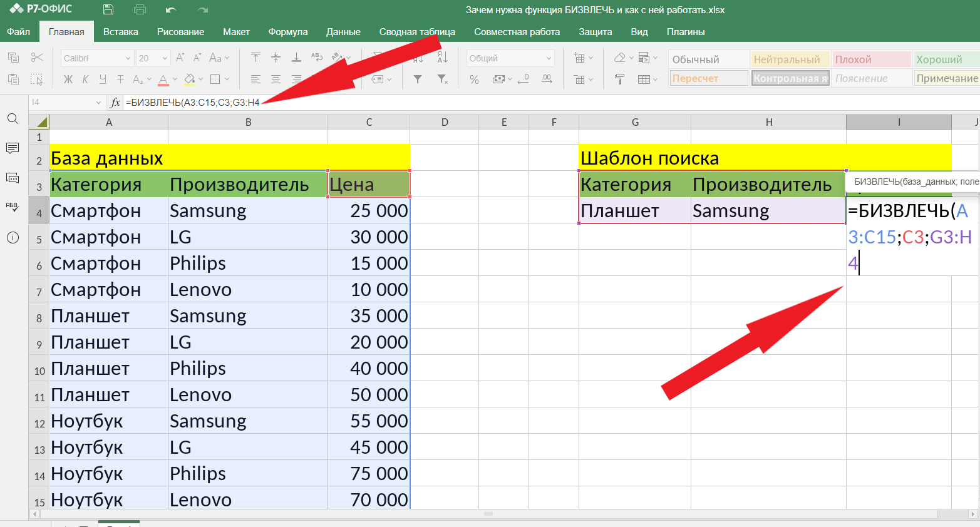Click the Paste icon in ribbon
The height and width of the screenshot is (527, 980).
pos(13,79)
